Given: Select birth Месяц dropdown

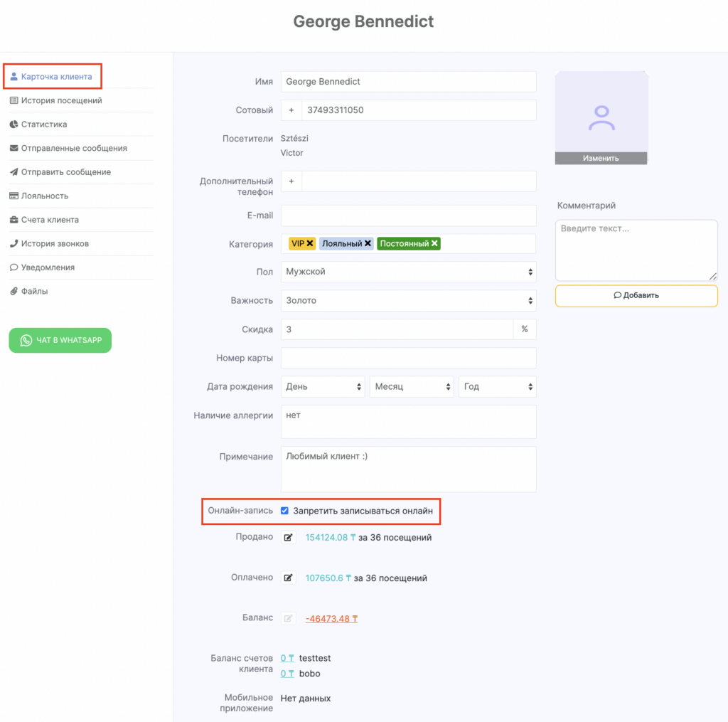Looking at the screenshot, I should [411, 386].
